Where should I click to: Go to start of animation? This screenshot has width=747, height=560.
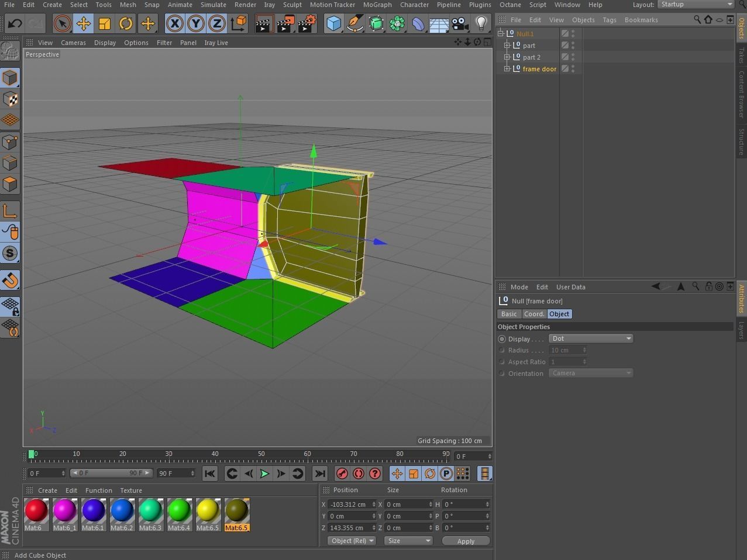[210, 473]
